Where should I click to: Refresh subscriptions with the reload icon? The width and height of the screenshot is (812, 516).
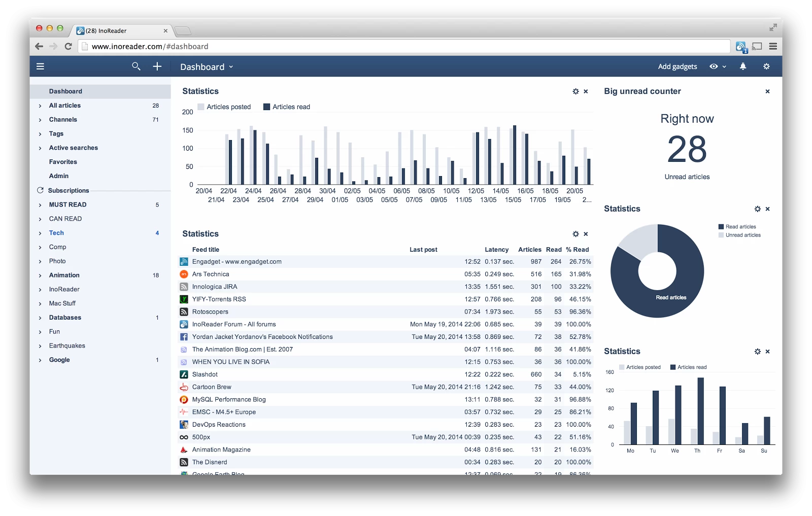coord(40,190)
